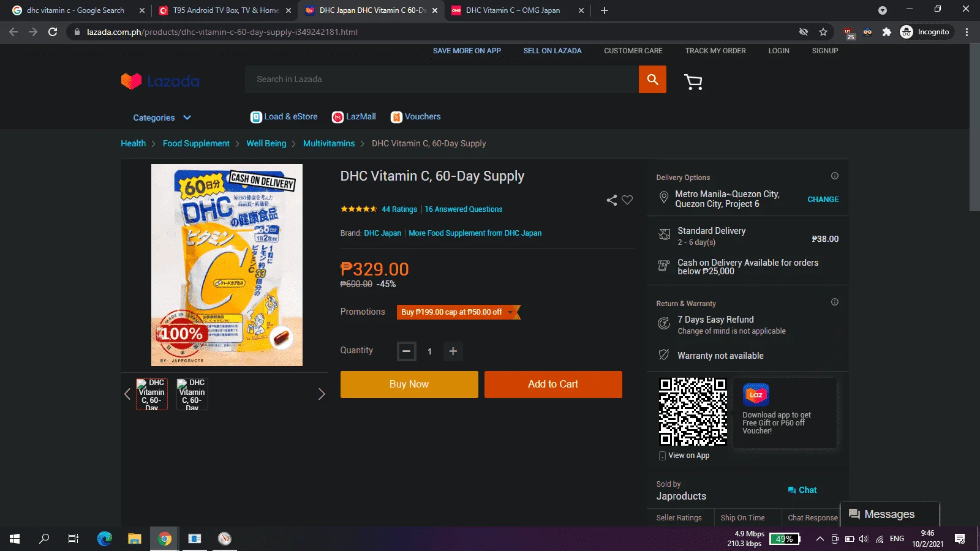Viewport: 980px width, 551px height.
Task: Open Chrome tab search dropdown
Action: (882, 10)
